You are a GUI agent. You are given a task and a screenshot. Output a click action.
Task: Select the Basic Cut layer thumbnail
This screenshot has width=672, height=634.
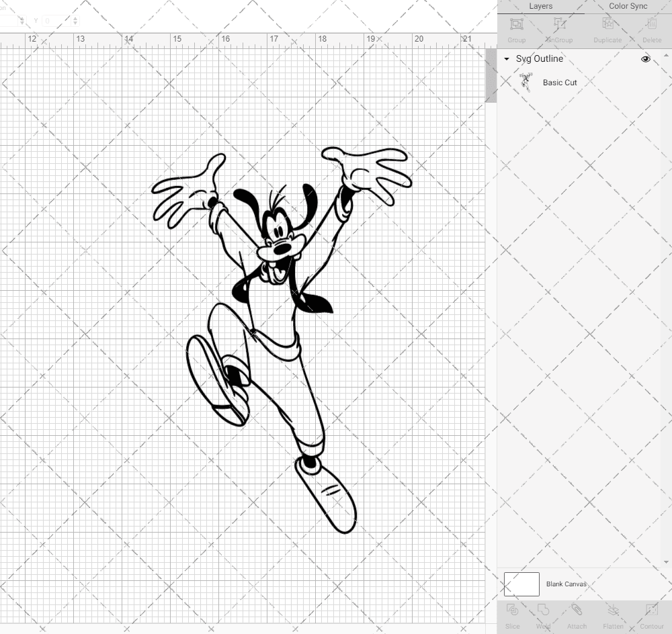pyautogui.click(x=526, y=82)
